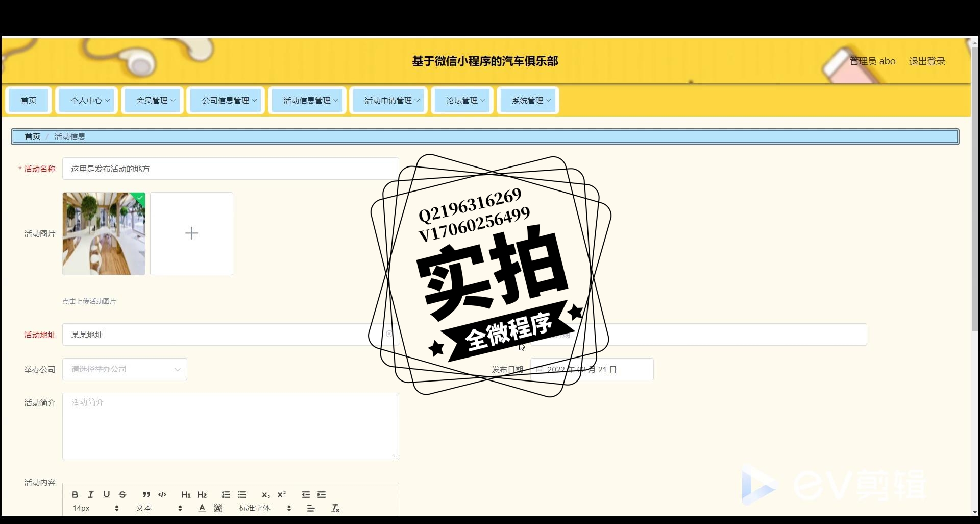Image resolution: width=980 pixels, height=524 pixels.
Task: Select the uploaded activity image thumbnail
Action: [x=104, y=233]
